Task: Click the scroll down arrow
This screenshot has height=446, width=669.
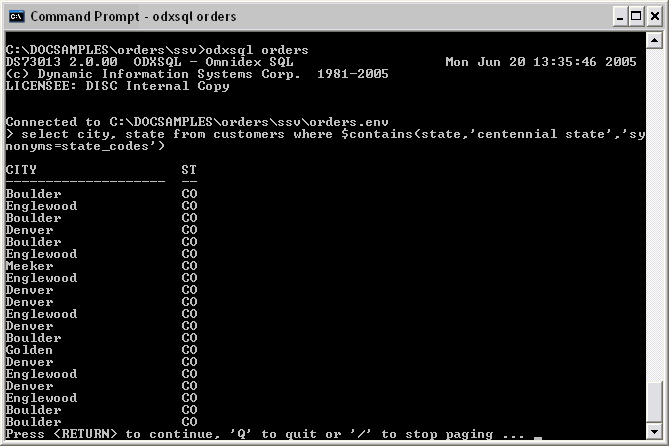Action: click(x=654, y=431)
